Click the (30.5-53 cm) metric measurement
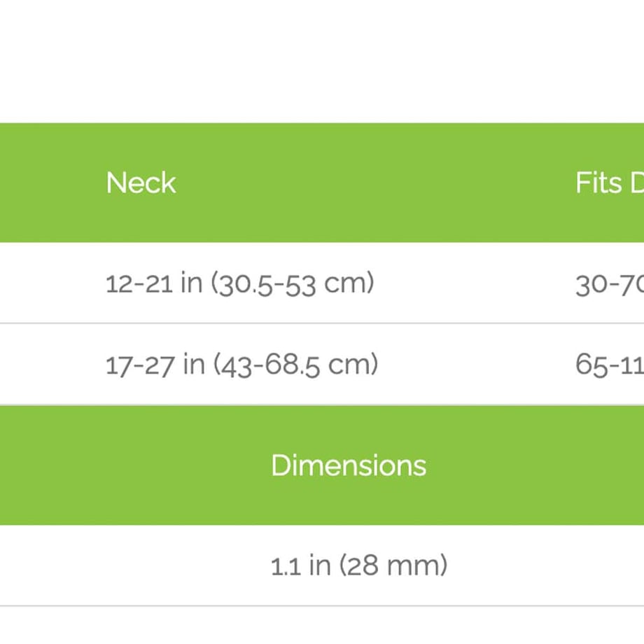The width and height of the screenshot is (644, 644). [293, 283]
